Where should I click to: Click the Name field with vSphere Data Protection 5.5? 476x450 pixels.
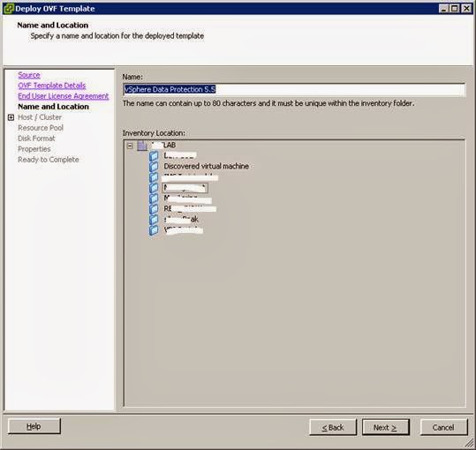pyautogui.click(x=294, y=89)
